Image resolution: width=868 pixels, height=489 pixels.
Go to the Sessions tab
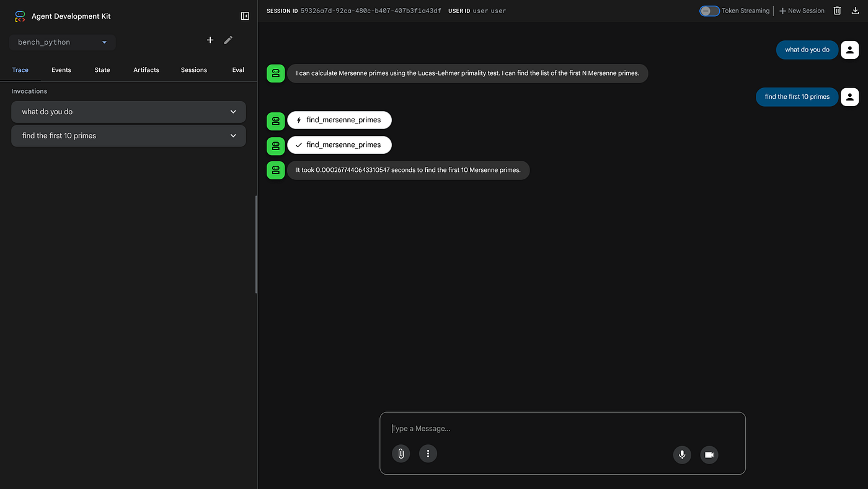tap(194, 70)
